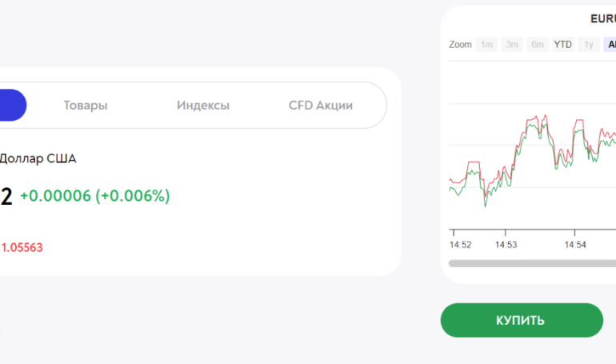616x364 pixels.
Task: Select the All zoom range
Action: 610,45
